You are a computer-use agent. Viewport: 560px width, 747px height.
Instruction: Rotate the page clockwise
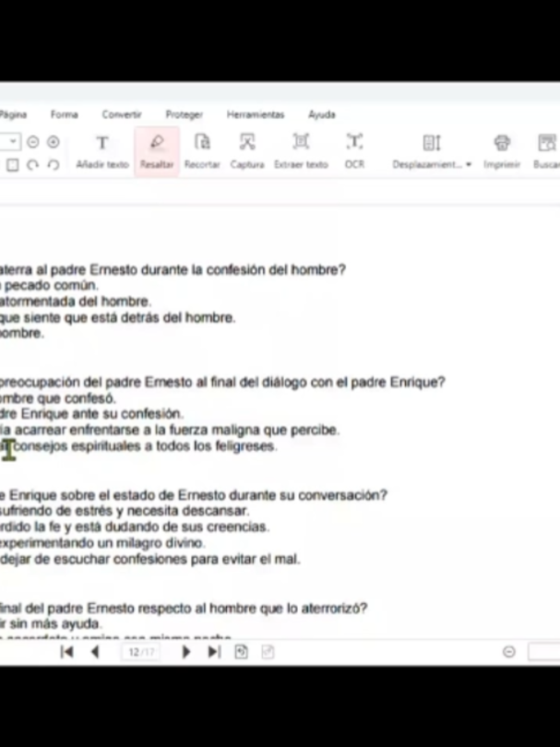click(x=33, y=165)
